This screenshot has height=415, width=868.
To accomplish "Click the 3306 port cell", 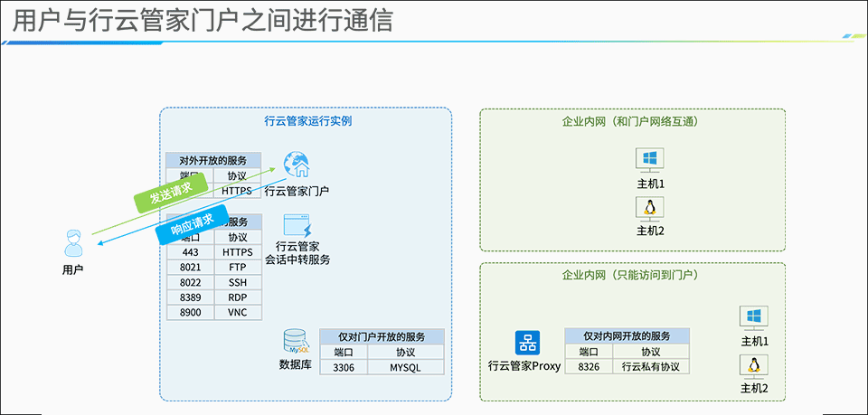I will pos(344,367).
